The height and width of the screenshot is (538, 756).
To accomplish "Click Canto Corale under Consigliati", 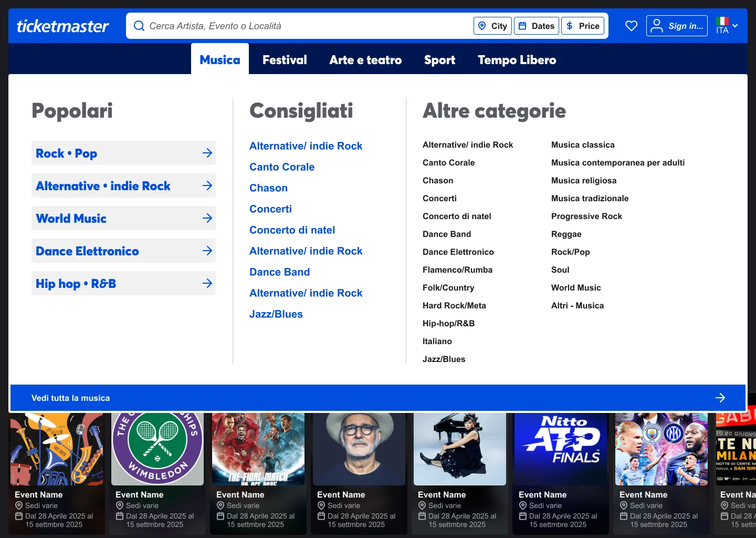I will [282, 167].
